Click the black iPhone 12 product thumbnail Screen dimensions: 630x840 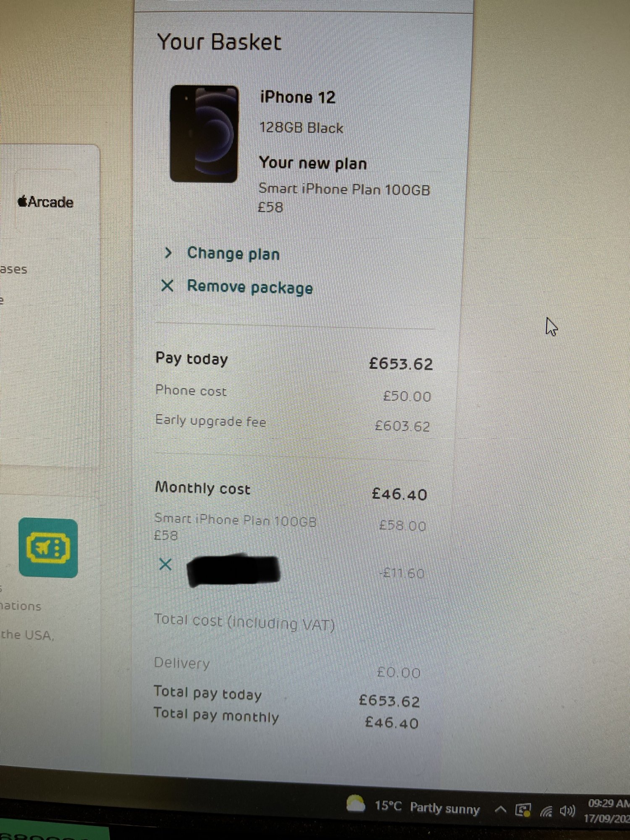point(205,134)
